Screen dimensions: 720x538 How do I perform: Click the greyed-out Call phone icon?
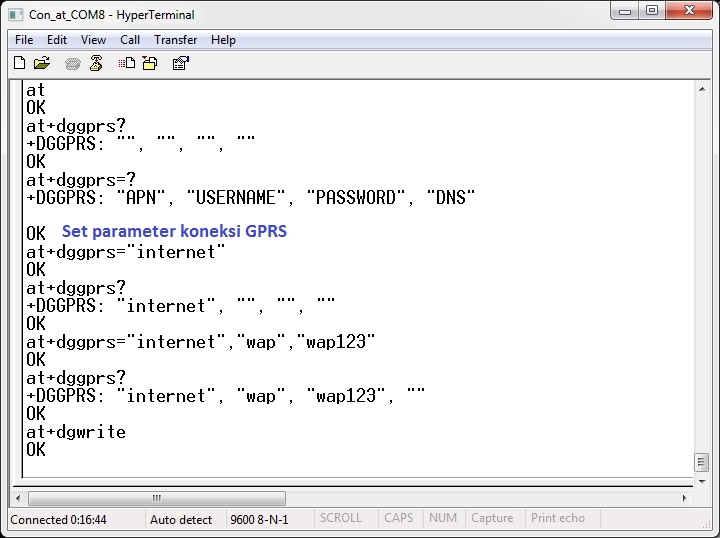click(x=73, y=63)
